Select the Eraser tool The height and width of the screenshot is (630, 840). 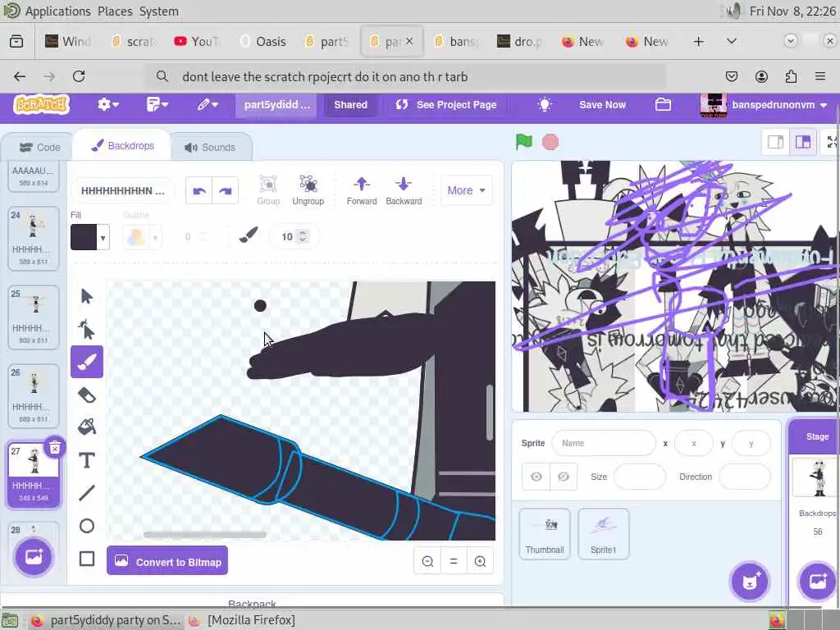click(86, 395)
